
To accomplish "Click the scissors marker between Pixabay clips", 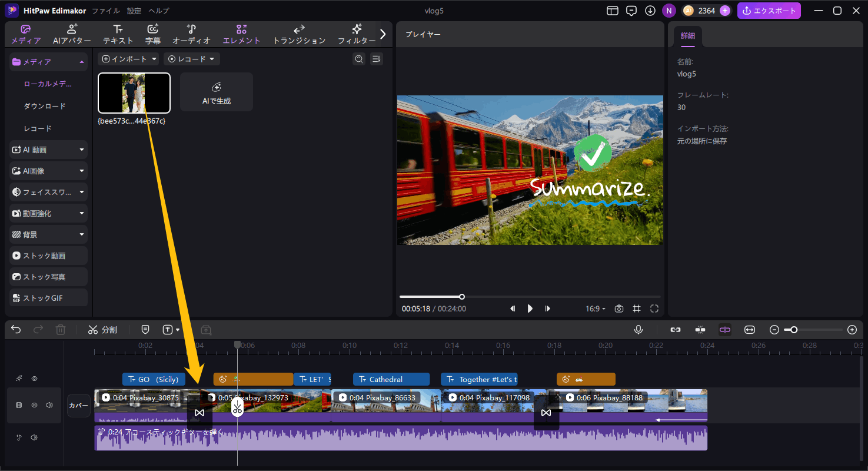I will click(x=237, y=408).
